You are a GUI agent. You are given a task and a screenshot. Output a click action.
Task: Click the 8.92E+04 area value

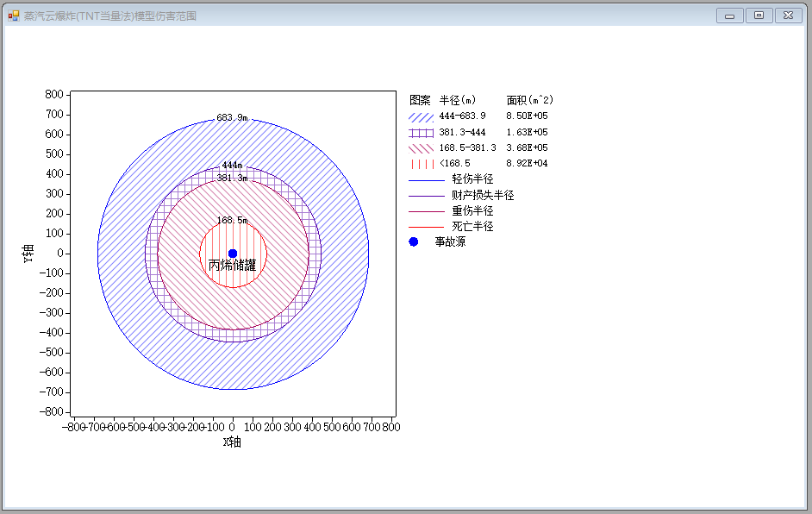527,163
